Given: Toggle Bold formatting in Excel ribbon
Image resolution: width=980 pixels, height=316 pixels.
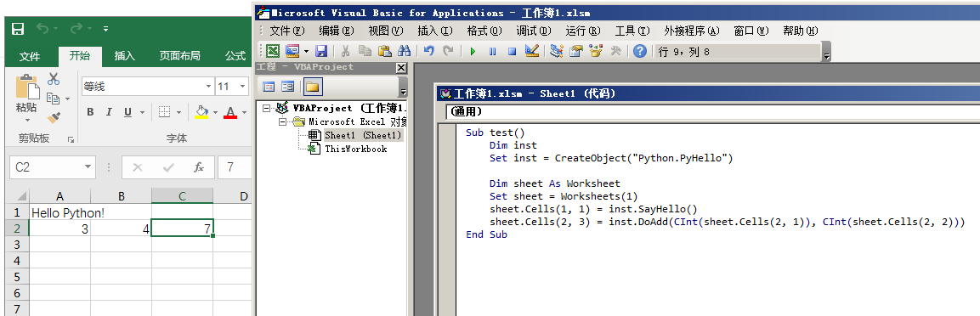Looking at the screenshot, I should point(90,112).
